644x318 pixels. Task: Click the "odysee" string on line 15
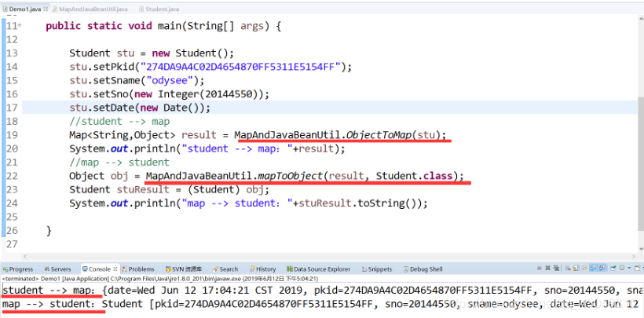[169, 80]
